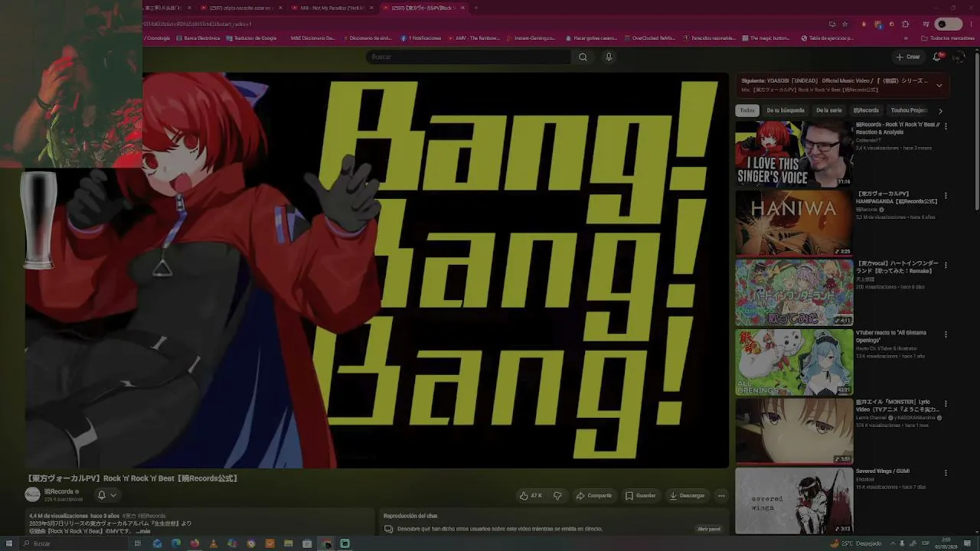980x551 pixels.
Task: Open the The magic button bookmark
Action: point(766,38)
